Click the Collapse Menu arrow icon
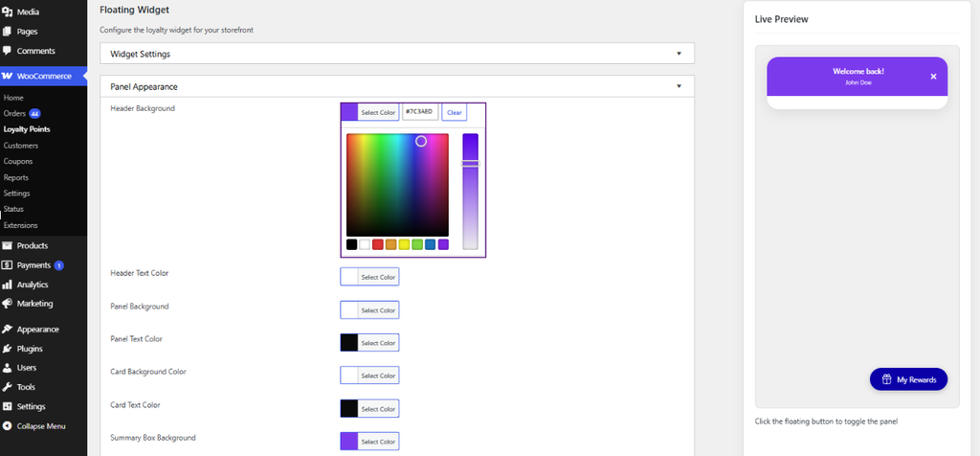Screen dimensions: 980x456 (x=7, y=426)
